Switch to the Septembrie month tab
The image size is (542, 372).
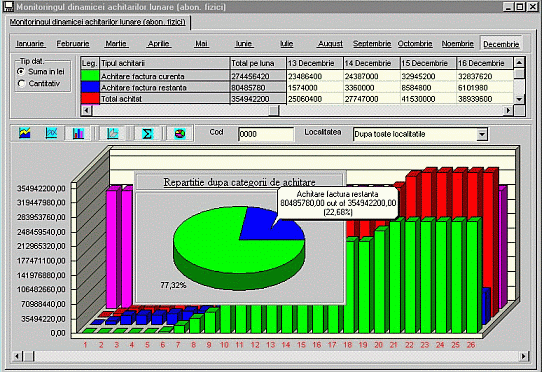tap(372, 44)
